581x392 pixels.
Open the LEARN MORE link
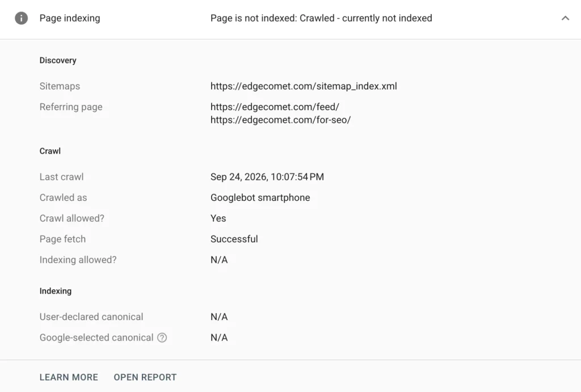coord(69,377)
